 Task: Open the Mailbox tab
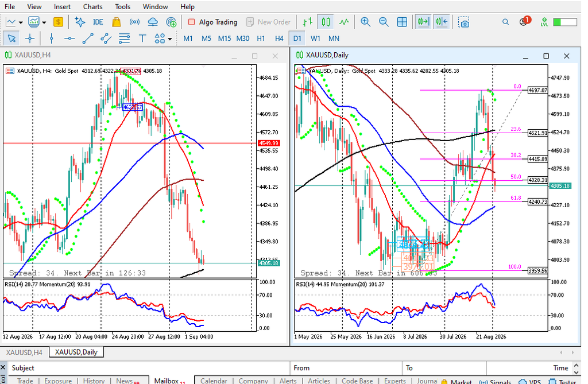tap(170, 381)
